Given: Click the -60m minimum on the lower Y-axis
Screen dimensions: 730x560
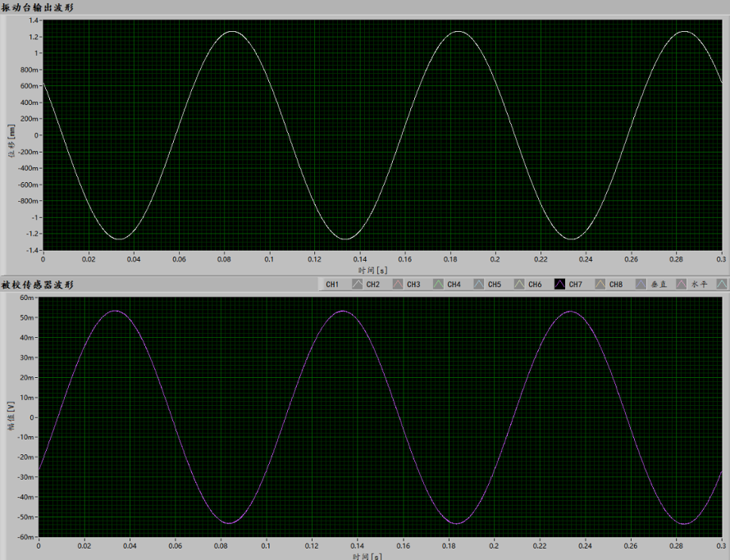Looking at the screenshot, I should coord(25,537).
